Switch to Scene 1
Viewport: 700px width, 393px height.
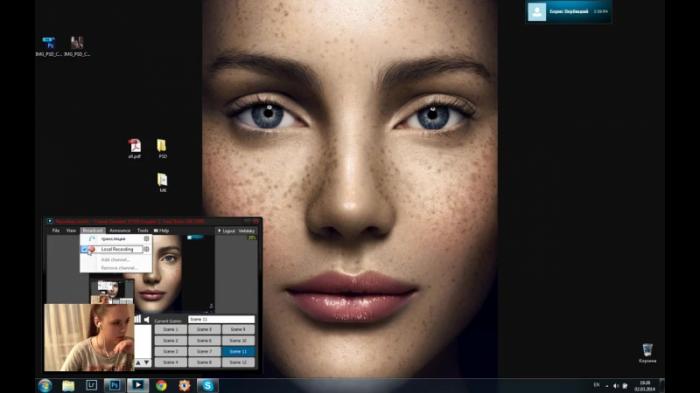click(171, 330)
